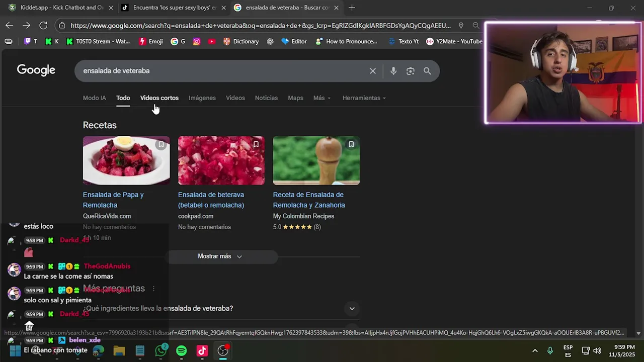Open Receta de Ensalada de Remolacha y Zanahoria

(309, 200)
